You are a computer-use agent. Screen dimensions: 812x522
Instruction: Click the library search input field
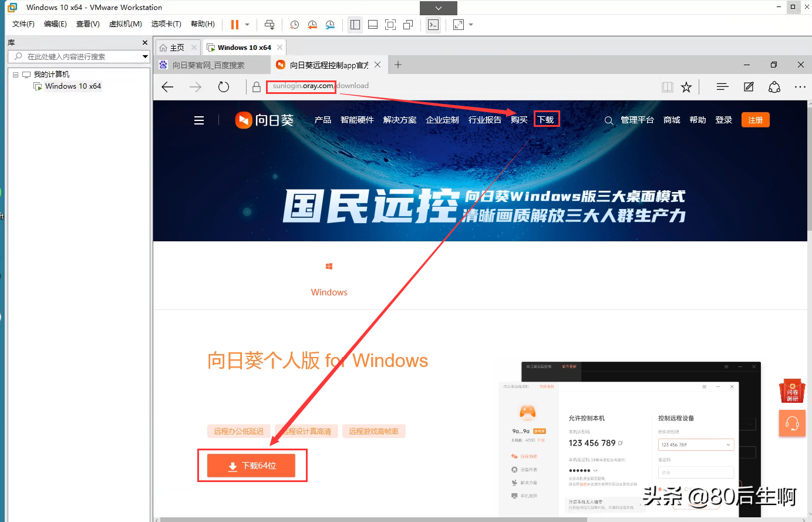coord(75,56)
